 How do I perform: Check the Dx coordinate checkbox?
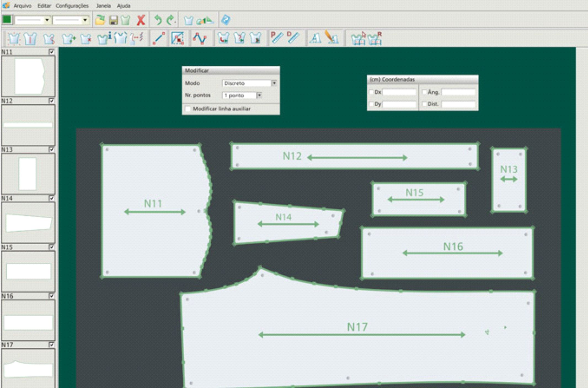pyautogui.click(x=371, y=92)
